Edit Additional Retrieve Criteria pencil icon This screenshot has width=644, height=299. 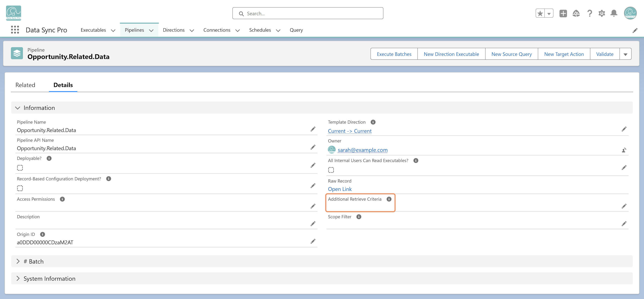point(624,206)
